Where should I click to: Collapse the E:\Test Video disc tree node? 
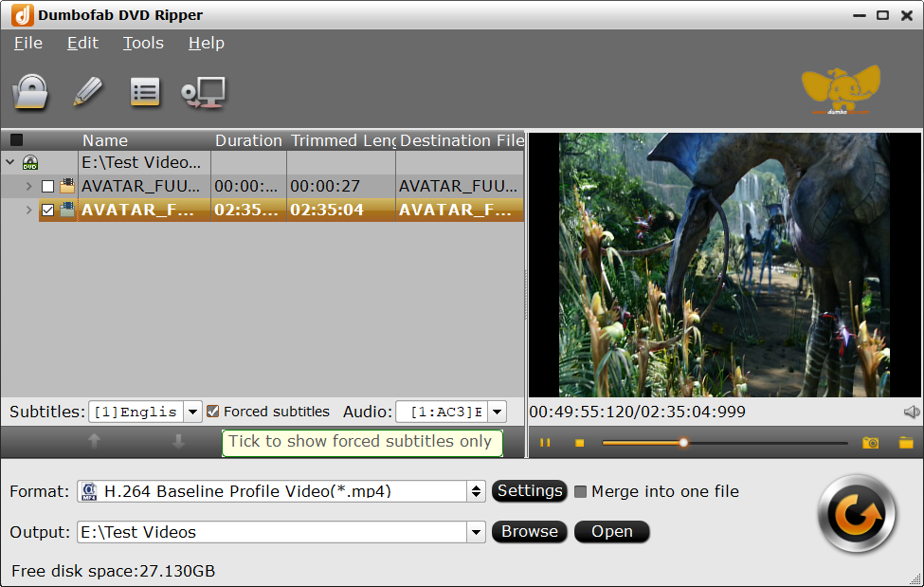pos(10,161)
